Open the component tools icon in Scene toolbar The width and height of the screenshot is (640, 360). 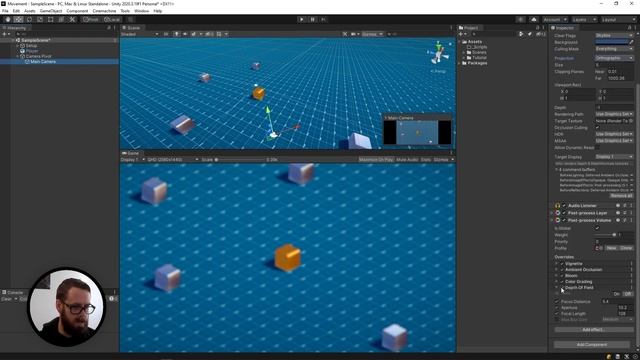[x=345, y=34]
